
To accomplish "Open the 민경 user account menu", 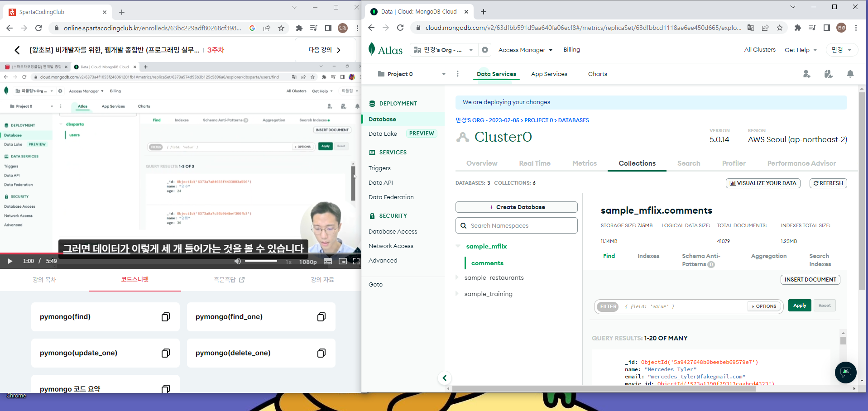I will pyautogui.click(x=842, y=50).
